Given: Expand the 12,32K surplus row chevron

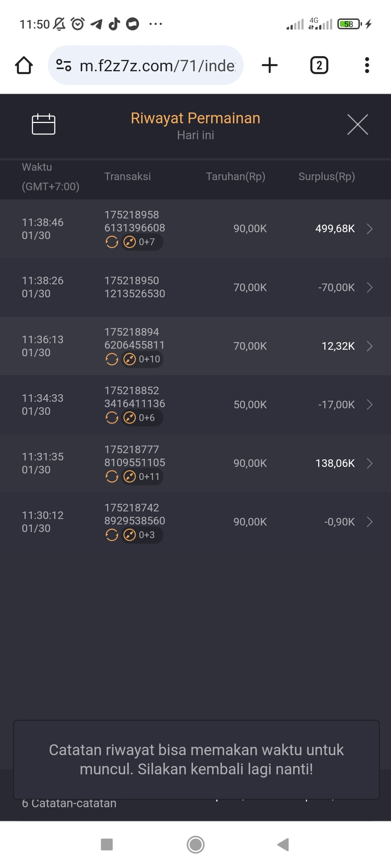Looking at the screenshot, I should coord(370,346).
